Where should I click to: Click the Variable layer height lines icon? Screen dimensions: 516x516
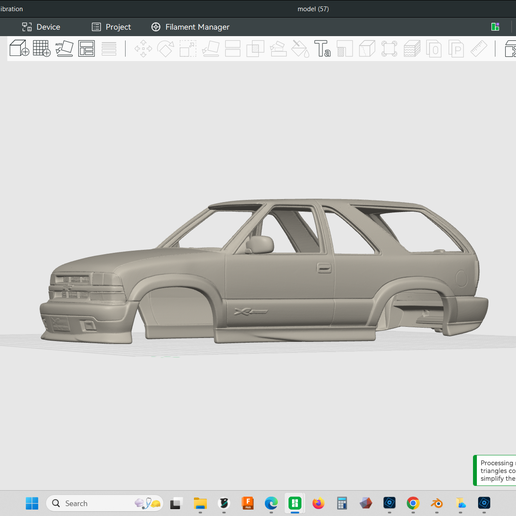pos(109,49)
